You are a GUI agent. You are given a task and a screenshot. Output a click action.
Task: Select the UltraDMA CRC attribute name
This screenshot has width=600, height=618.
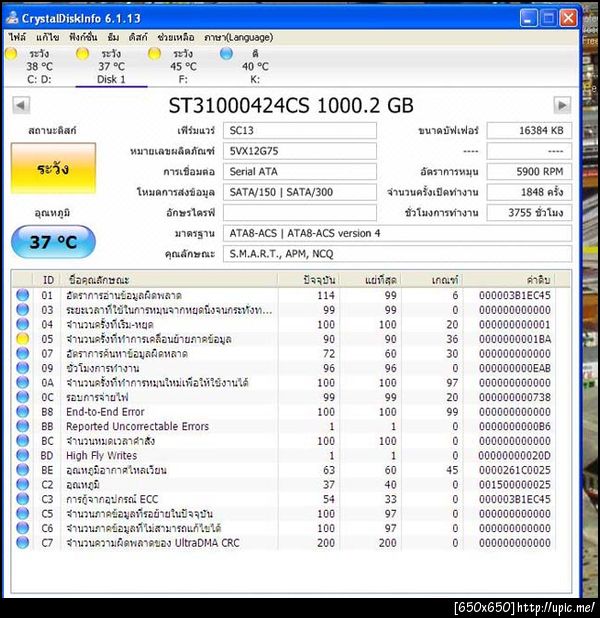tap(153, 543)
